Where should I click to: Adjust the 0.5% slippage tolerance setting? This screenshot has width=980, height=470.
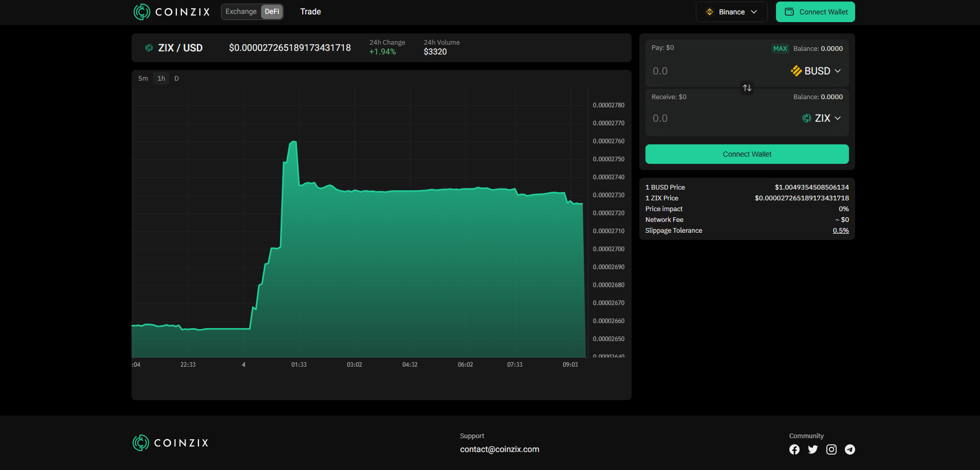(x=841, y=230)
